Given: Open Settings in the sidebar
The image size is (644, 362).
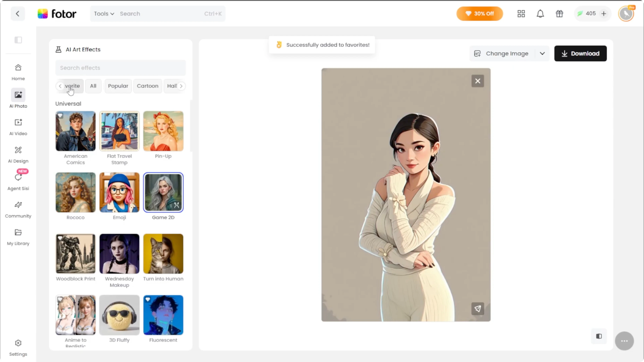Looking at the screenshot, I should pos(18,348).
